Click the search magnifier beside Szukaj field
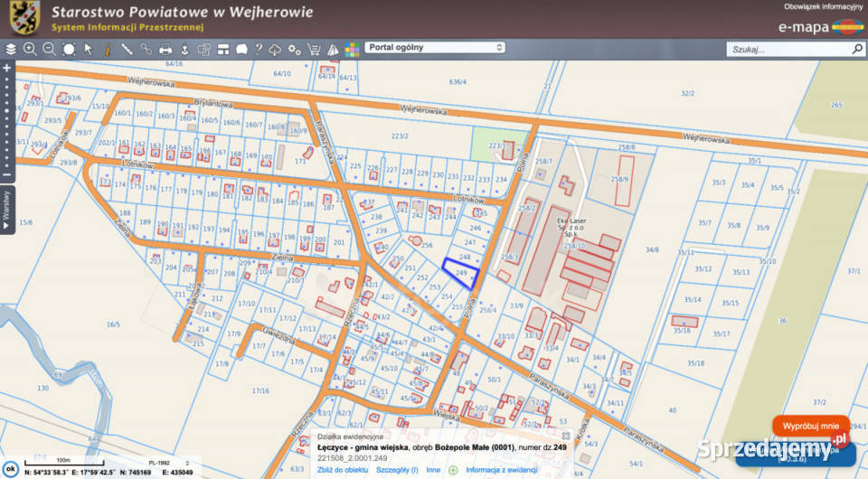The image size is (868, 479). (857, 50)
